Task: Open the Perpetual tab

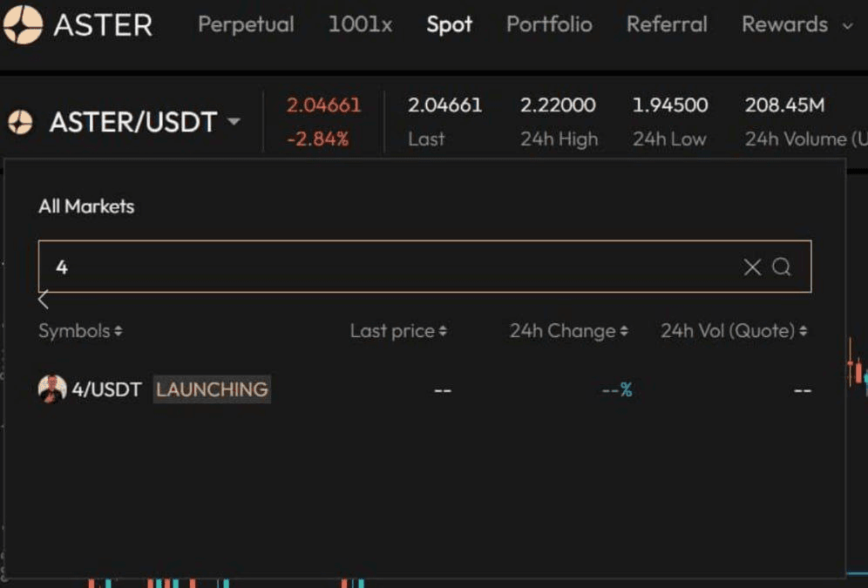Action: [x=246, y=24]
